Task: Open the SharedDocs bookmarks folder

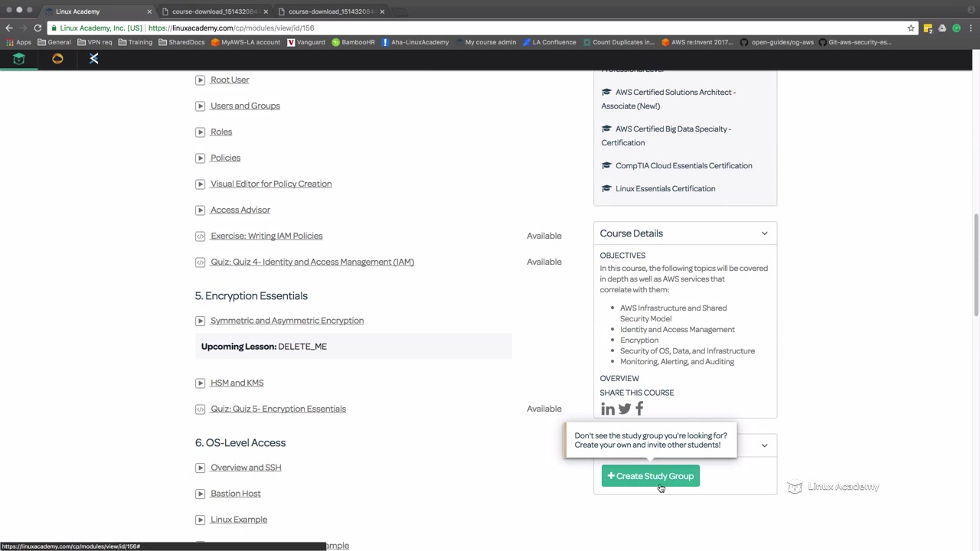Action: pos(181,42)
